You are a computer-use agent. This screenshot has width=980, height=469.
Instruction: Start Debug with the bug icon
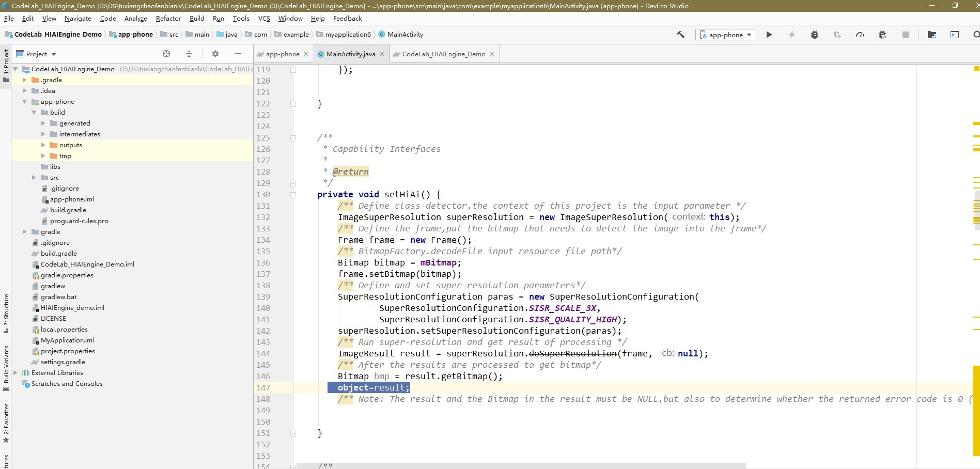click(x=815, y=35)
